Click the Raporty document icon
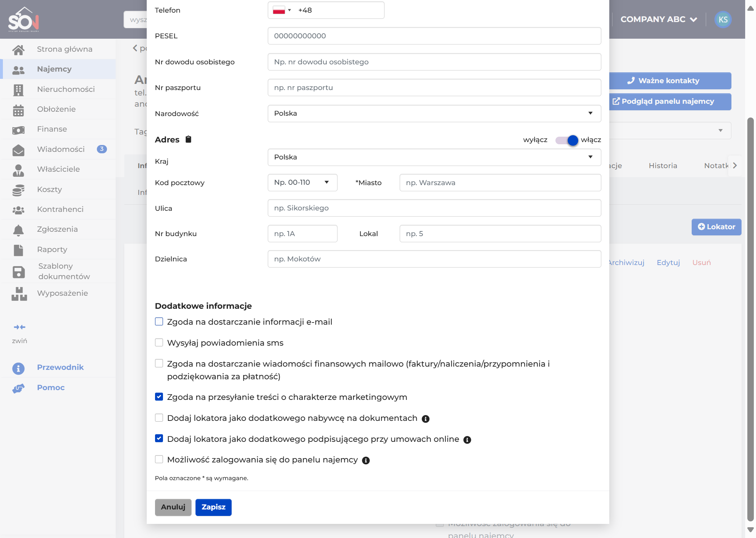756x538 pixels. pyautogui.click(x=18, y=250)
